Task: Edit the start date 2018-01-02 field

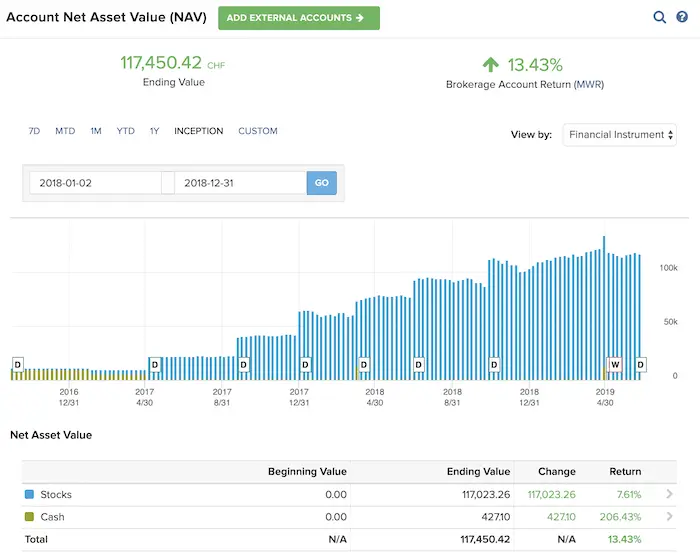Action: pos(96,183)
